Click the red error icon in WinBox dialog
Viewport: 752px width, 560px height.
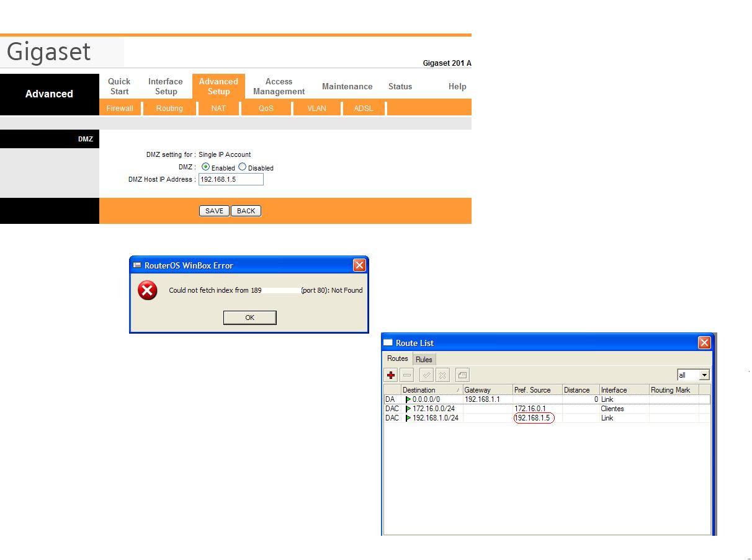coord(147,290)
